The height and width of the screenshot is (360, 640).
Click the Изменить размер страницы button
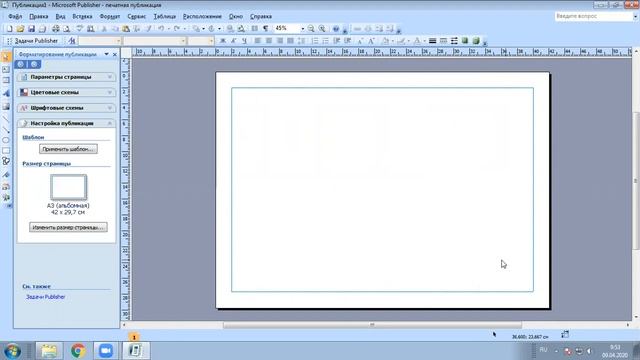click(68, 227)
